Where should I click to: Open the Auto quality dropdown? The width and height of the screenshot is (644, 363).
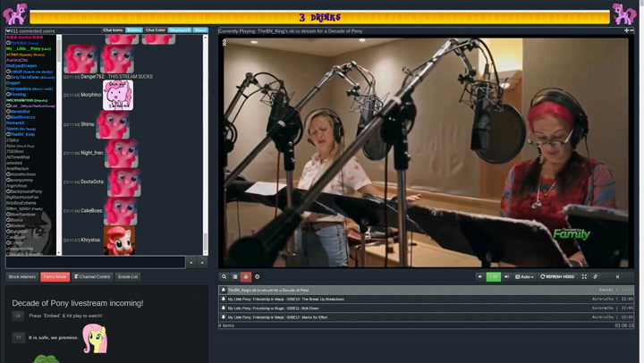[524, 277]
